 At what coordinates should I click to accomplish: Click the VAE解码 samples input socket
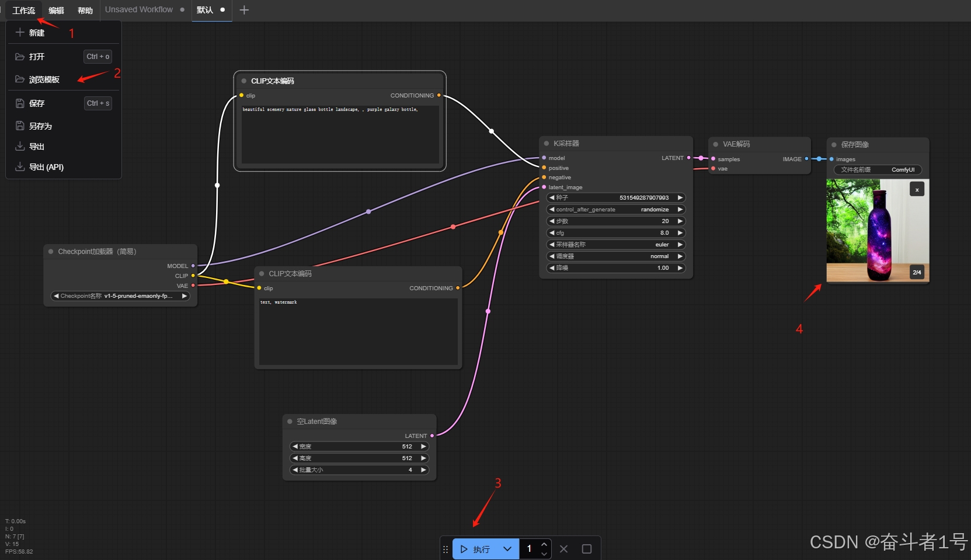[714, 159]
